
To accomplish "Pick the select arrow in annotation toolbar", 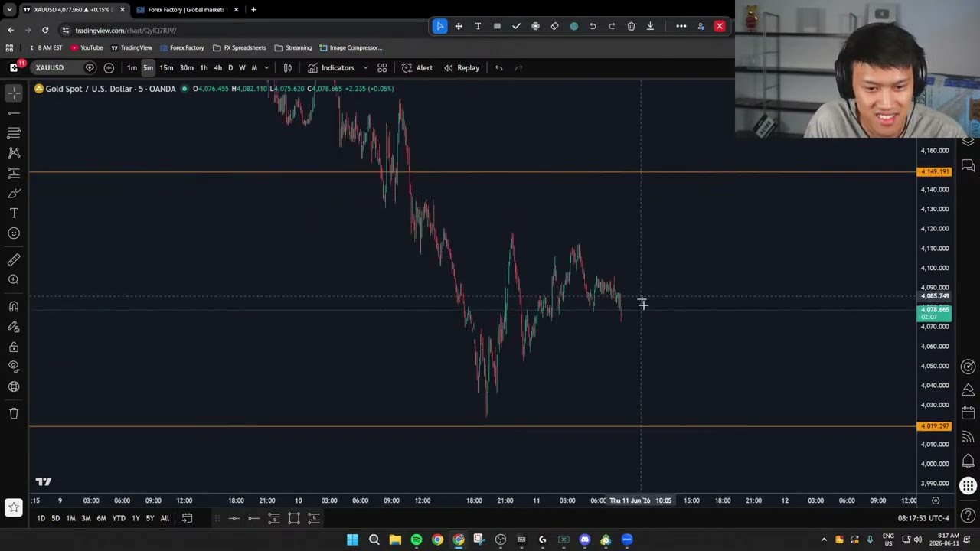I will coord(439,26).
